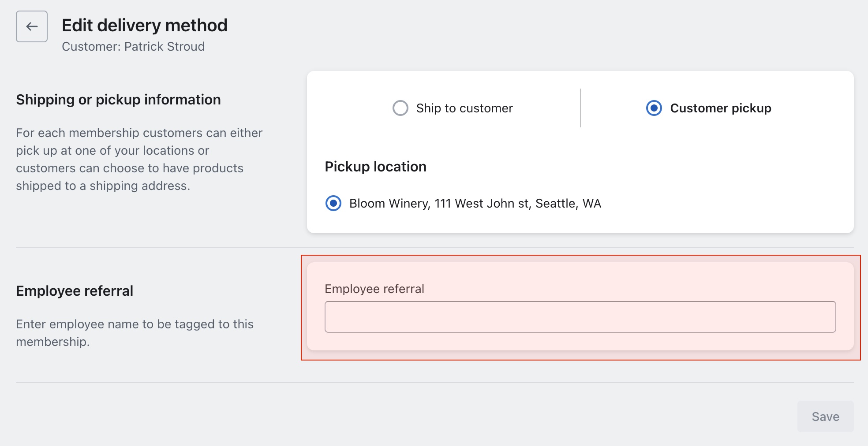Screen dimensions: 868x446
Task: Click the "Edit delivery method" page title
Action: (145, 25)
